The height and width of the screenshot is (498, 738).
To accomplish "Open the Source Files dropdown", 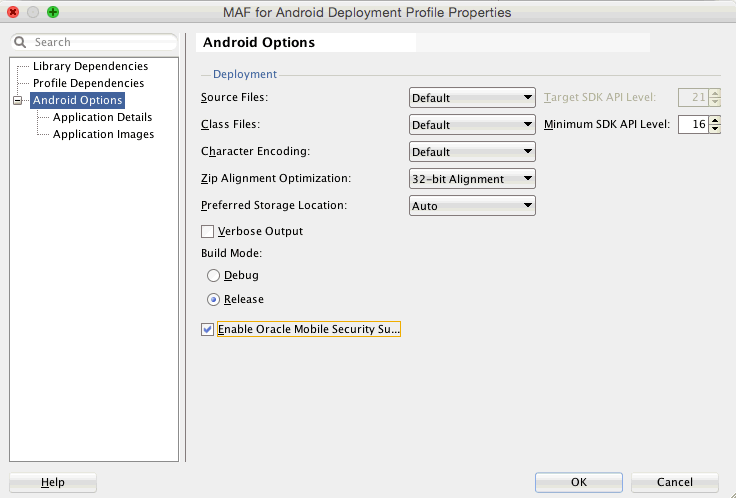I will coord(472,98).
